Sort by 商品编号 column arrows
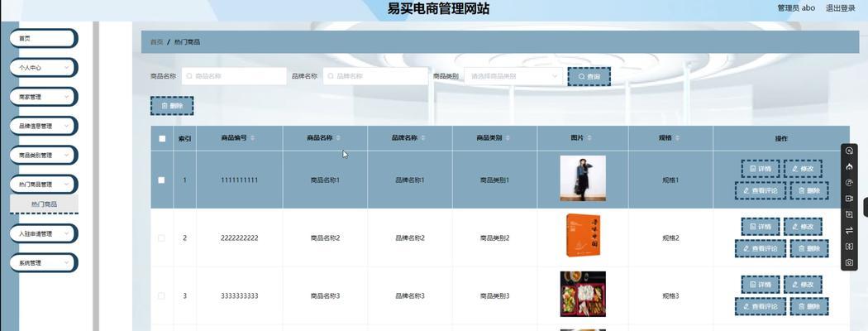The height and width of the screenshot is (331, 868). pyautogui.click(x=252, y=138)
